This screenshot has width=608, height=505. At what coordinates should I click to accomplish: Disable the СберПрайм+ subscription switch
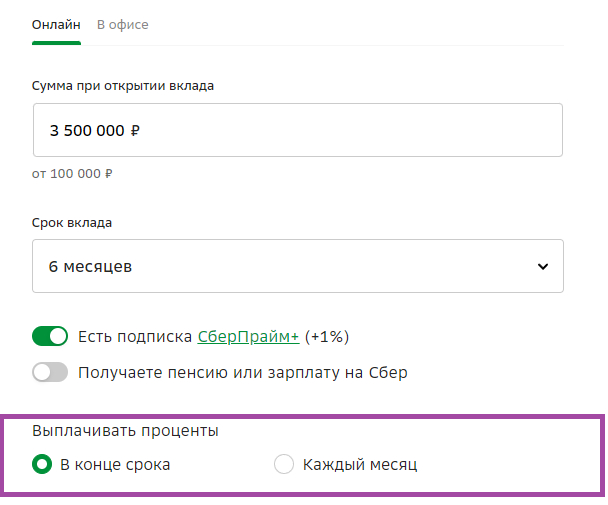[50, 336]
